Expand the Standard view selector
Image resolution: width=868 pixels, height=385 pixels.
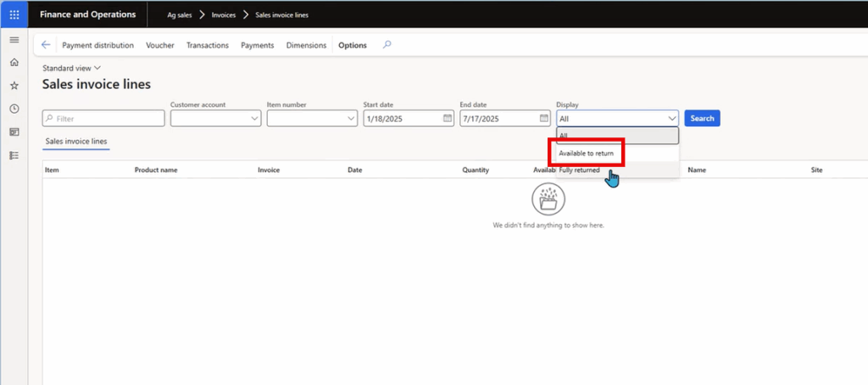[x=72, y=68]
